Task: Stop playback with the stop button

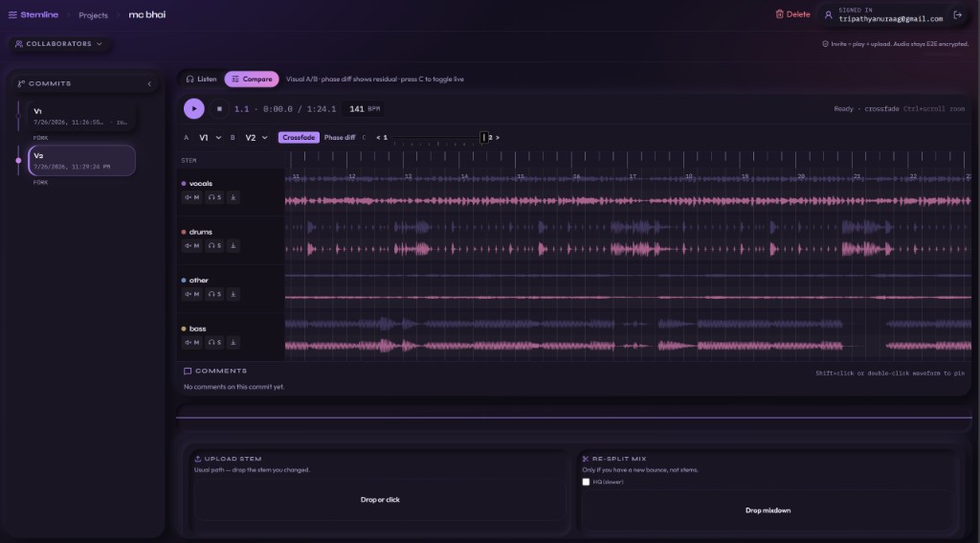Action: (x=219, y=109)
